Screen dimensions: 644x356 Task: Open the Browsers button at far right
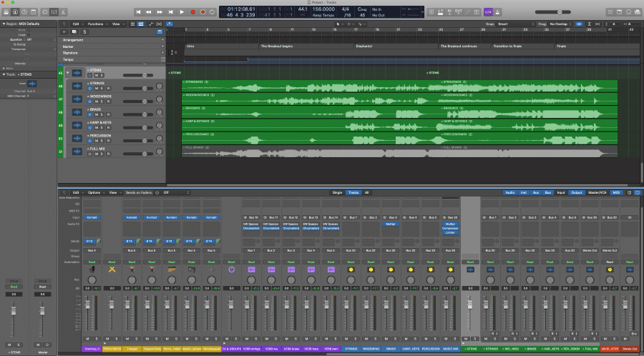[638, 12]
